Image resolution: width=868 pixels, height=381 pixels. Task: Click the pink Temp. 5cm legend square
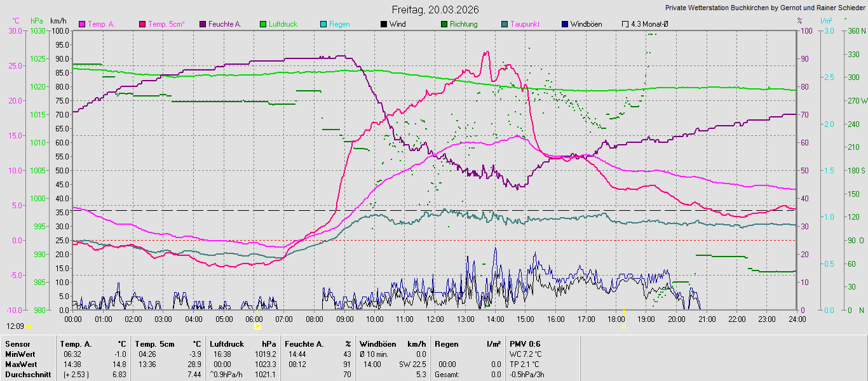142,24
